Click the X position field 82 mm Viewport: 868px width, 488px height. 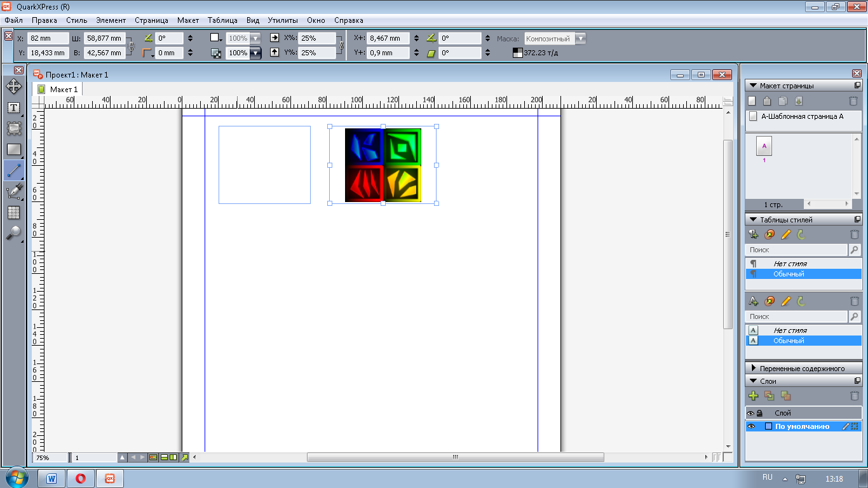click(48, 38)
